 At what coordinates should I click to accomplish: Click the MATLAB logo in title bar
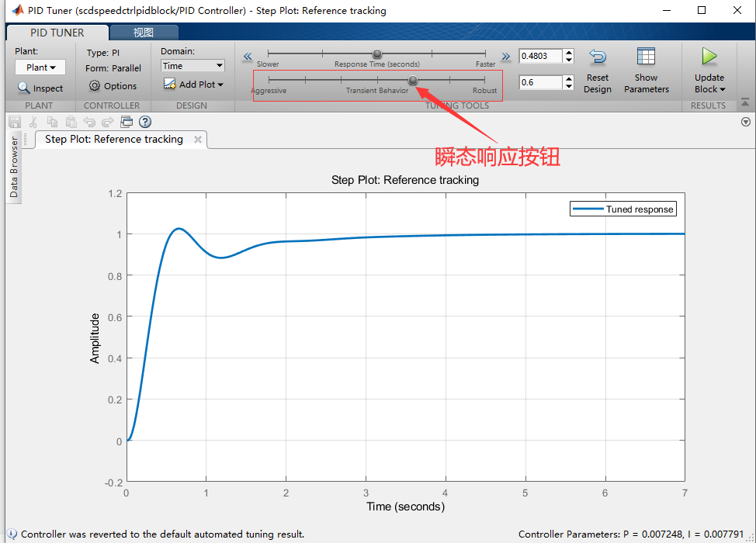pyautogui.click(x=17, y=10)
